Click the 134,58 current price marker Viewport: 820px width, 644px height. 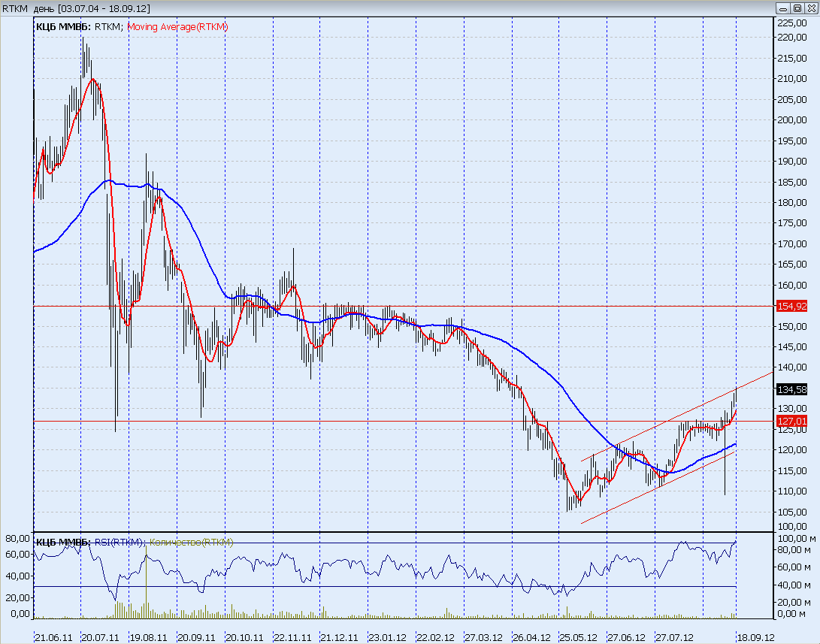pos(792,390)
